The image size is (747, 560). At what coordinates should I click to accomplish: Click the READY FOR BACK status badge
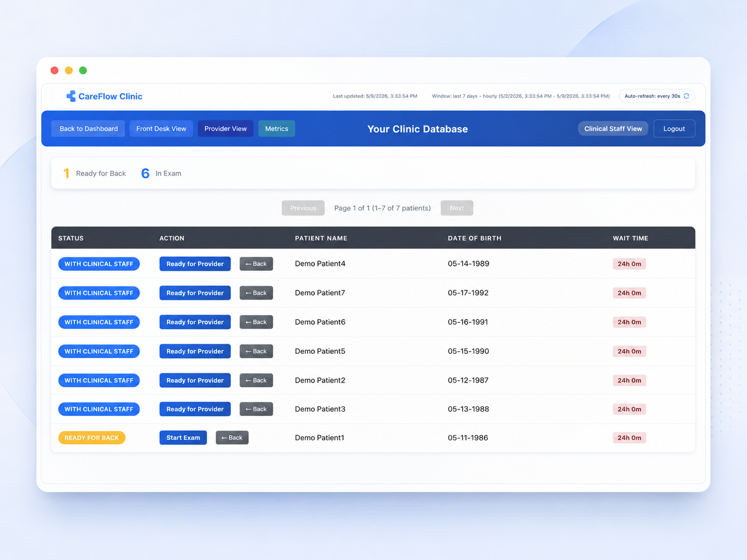[x=92, y=438]
